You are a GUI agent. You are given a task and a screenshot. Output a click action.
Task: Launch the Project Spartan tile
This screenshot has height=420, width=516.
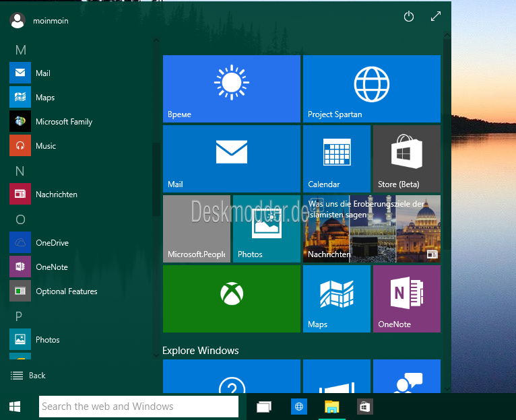(x=372, y=89)
